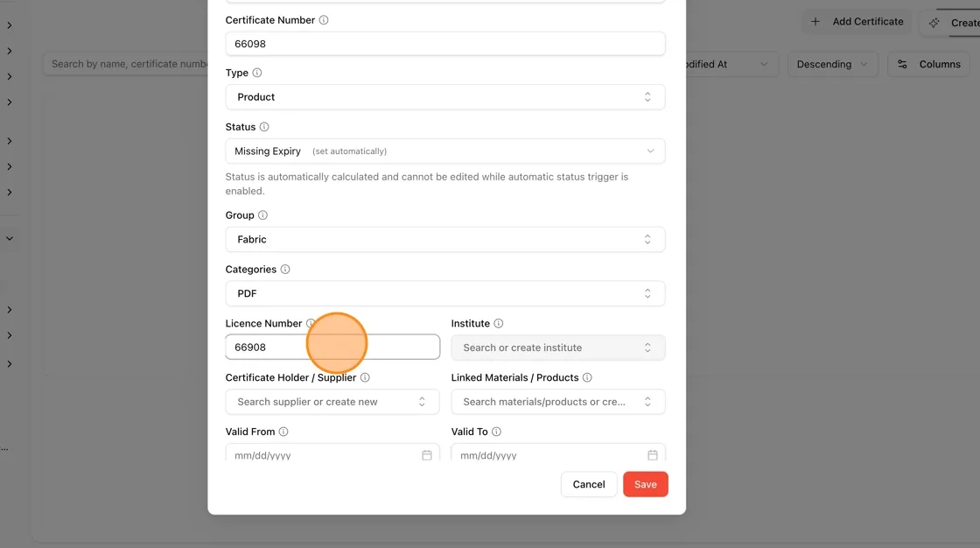Click info icon beside Certificate Holder / Supplier
This screenshot has width=980, height=548.
(x=365, y=378)
